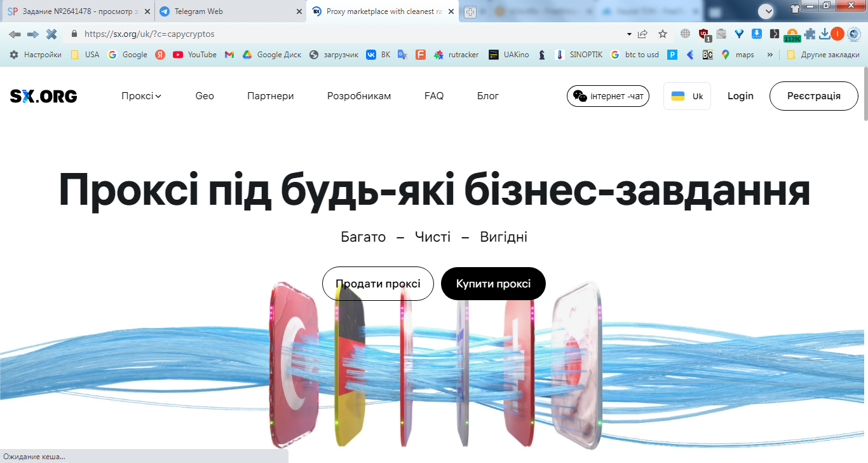Click the Купити проксі button

493,284
